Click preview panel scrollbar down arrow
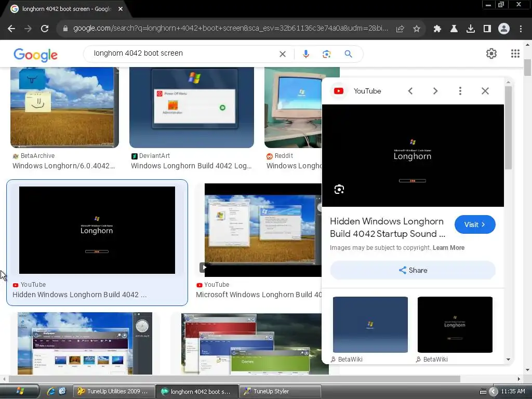This screenshot has width=532, height=399. [x=508, y=360]
